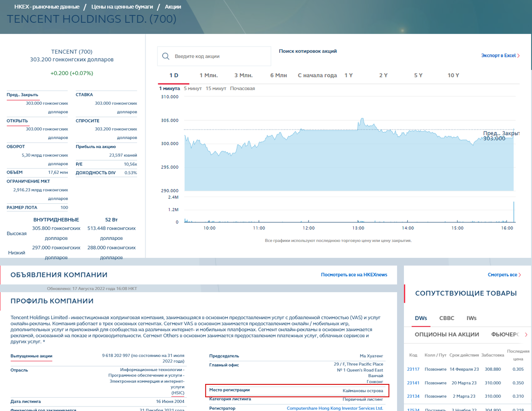The height and width of the screenshot is (411, 532).
Task: Click the Пред.. Закрыть label
Action: click(22, 95)
